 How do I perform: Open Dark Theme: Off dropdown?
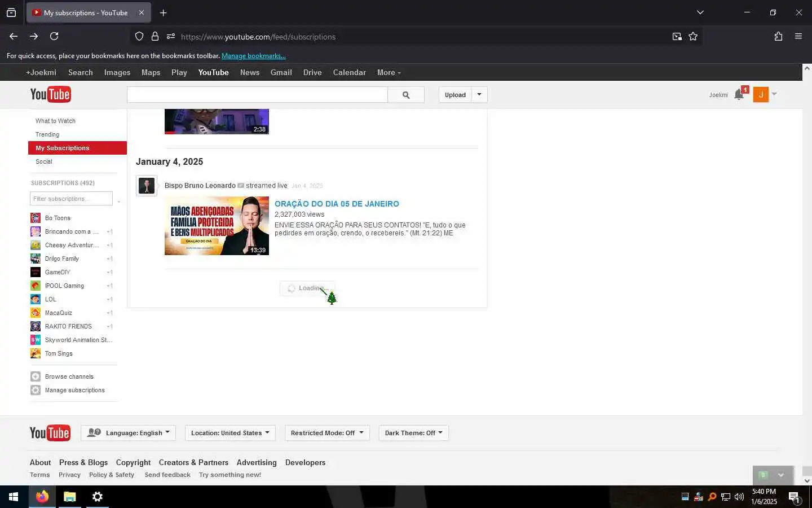(413, 433)
